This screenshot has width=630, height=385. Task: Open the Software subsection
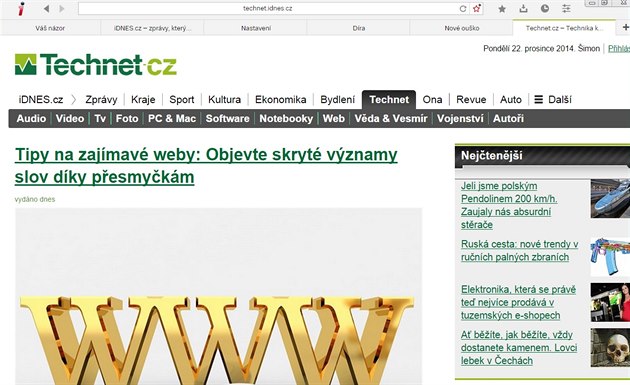coord(227,119)
